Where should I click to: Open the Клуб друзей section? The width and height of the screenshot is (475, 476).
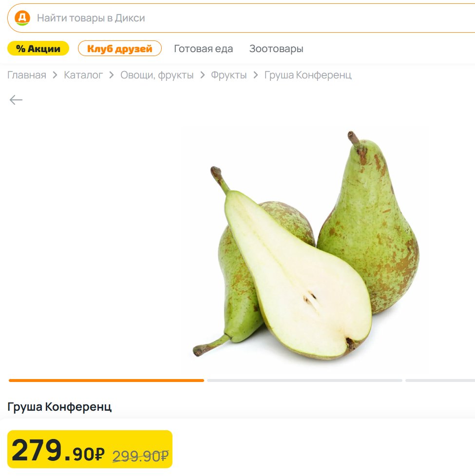(x=119, y=49)
